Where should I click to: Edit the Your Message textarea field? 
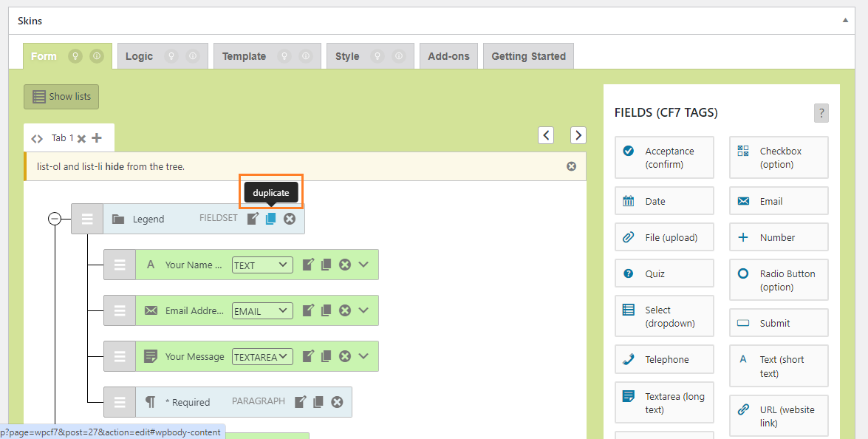(x=308, y=356)
